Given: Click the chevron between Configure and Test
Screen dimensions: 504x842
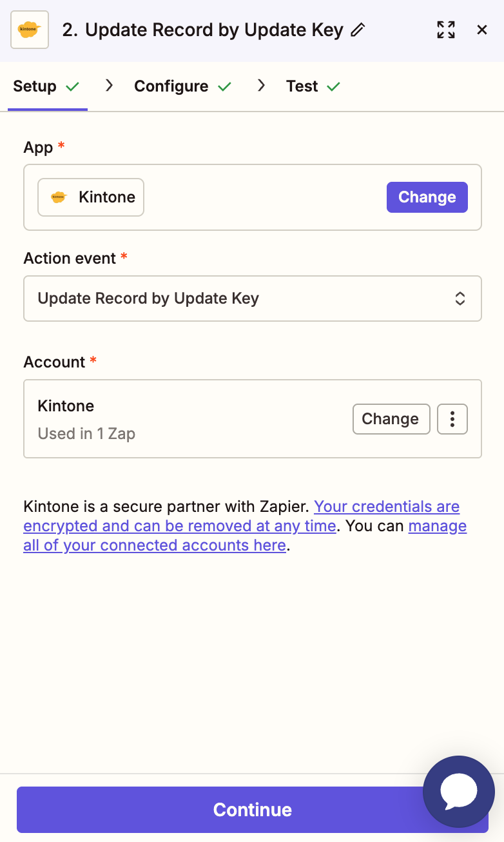Looking at the screenshot, I should pyautogui.click(x=260, y=84).
